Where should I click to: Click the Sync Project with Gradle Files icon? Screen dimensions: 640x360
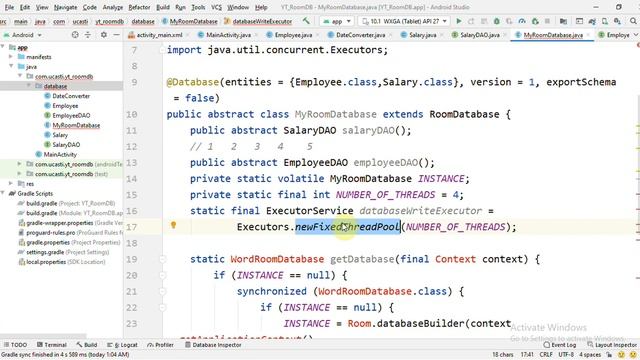pyautogui.click(x=592, y=21)
